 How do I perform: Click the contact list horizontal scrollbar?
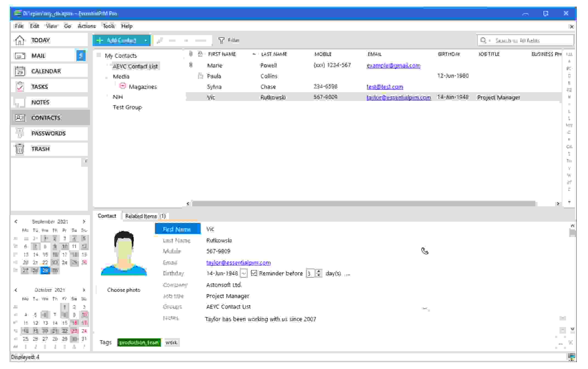[x=363, y=204]
